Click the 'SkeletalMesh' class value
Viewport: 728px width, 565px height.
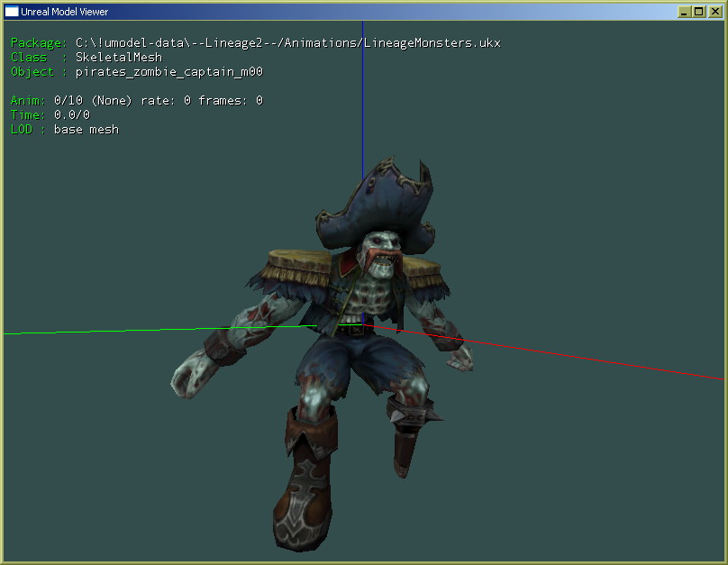click(119, 57)
